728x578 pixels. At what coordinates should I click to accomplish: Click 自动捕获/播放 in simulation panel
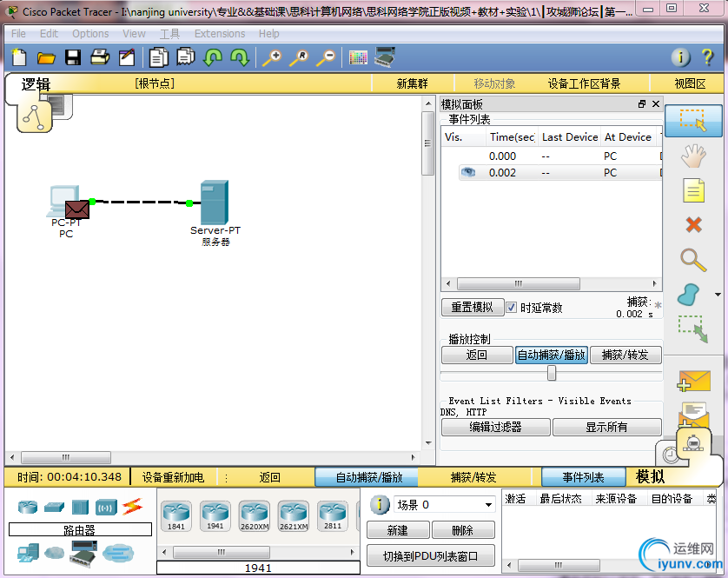click(x=551, y=355)
